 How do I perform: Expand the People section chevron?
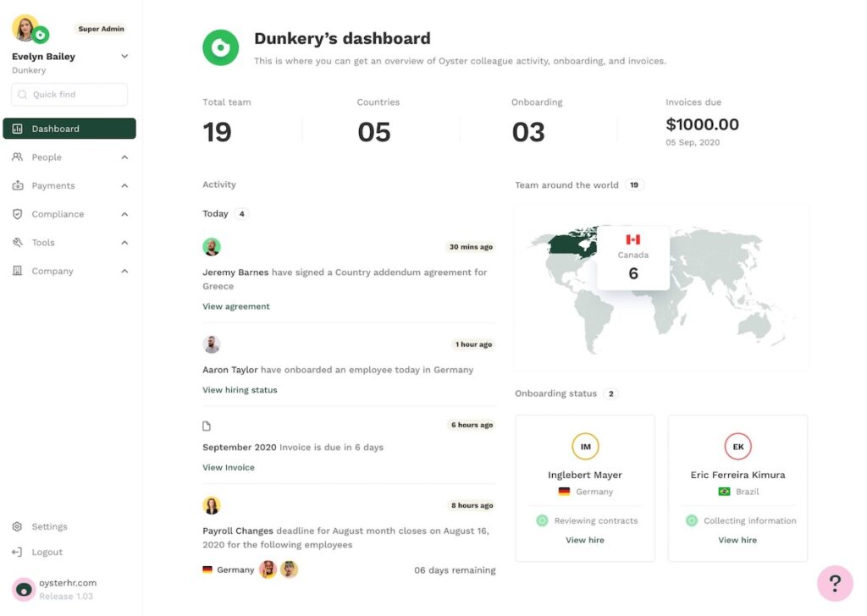124,157
